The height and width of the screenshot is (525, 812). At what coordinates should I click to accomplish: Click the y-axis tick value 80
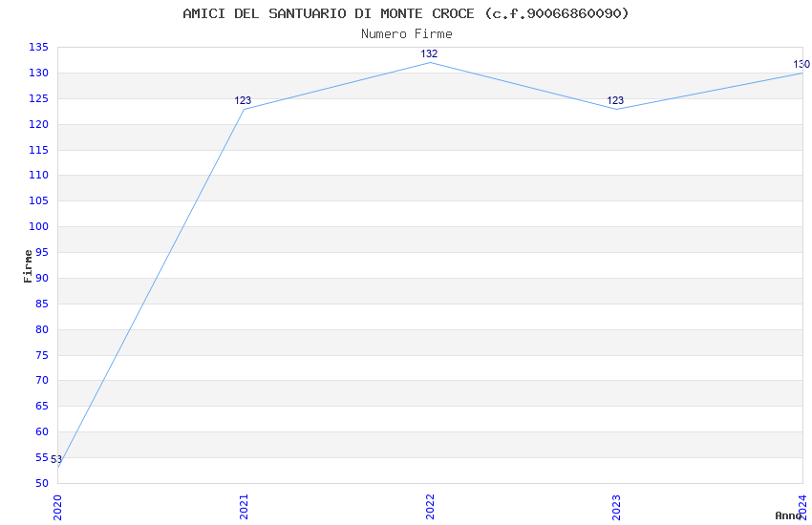(x=42, y=329)
